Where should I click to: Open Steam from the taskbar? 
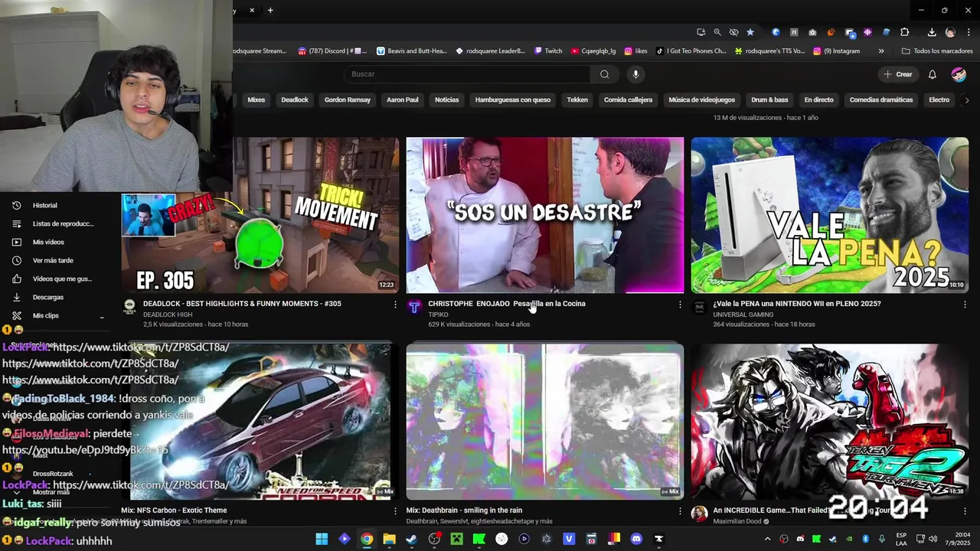coord(411,539)
